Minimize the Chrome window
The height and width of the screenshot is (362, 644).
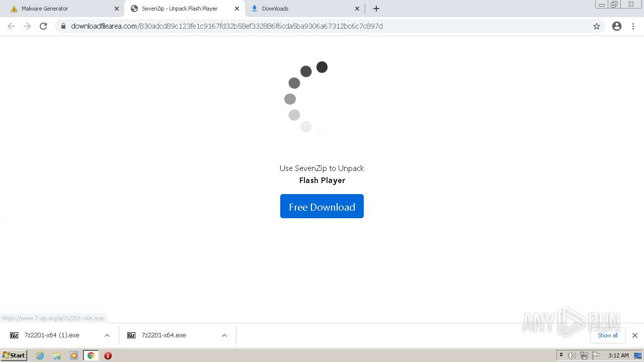pyautogui.click(x=602, y=5)
